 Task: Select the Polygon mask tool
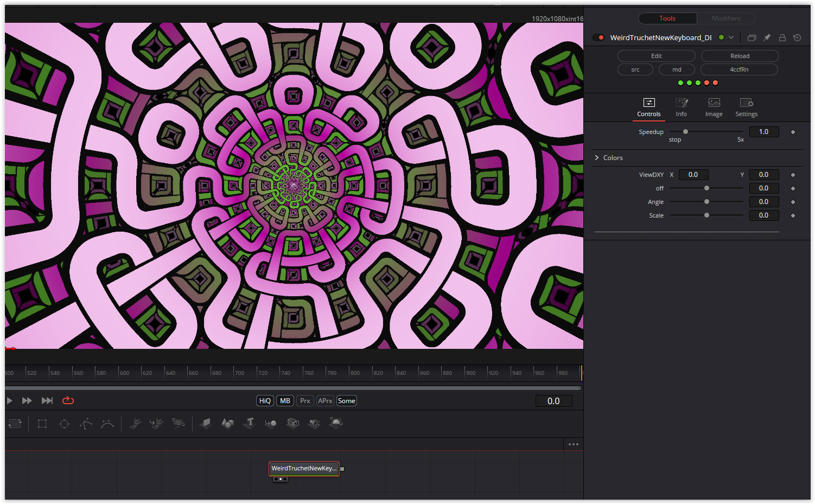coord(86,424)
